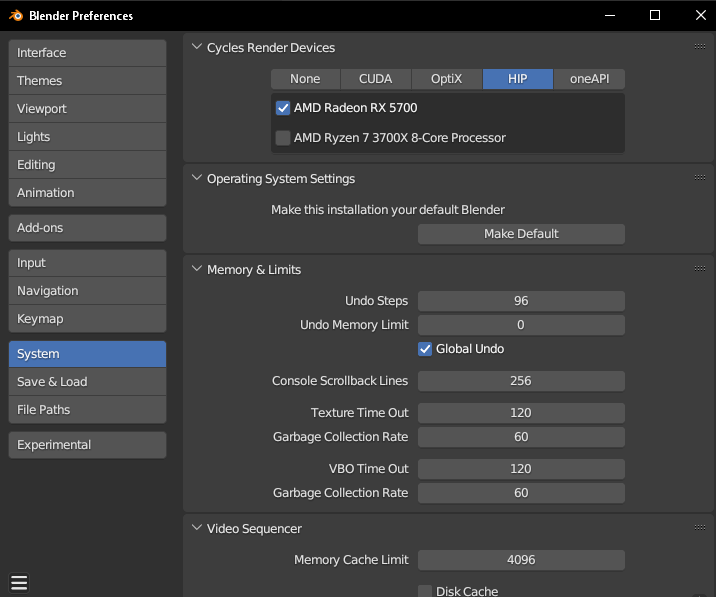Open the Themes preferences section
The width and height of the screenshot is (716, 597).
(x=87, y=81)
